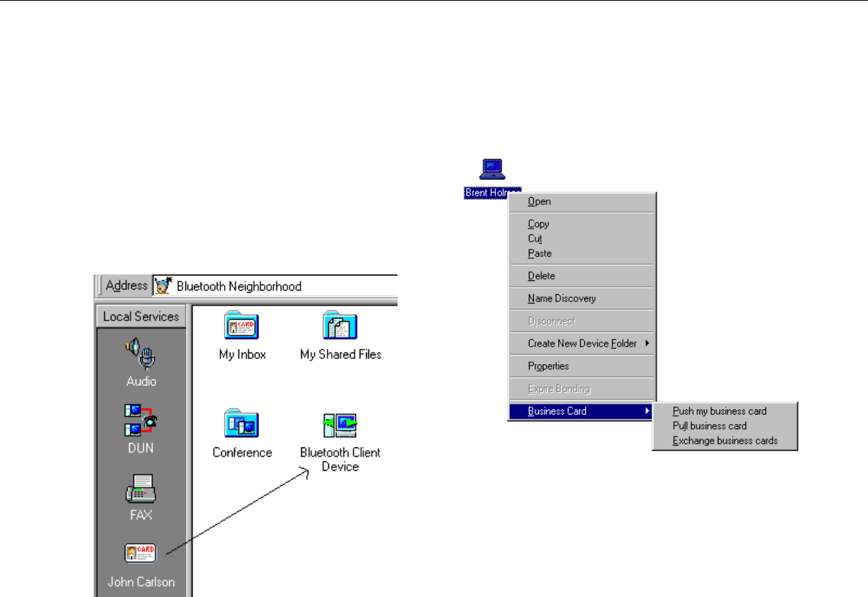This screenshot has height=597, width=868.
Task: Select Push my business card
Action: click(724, 411)
